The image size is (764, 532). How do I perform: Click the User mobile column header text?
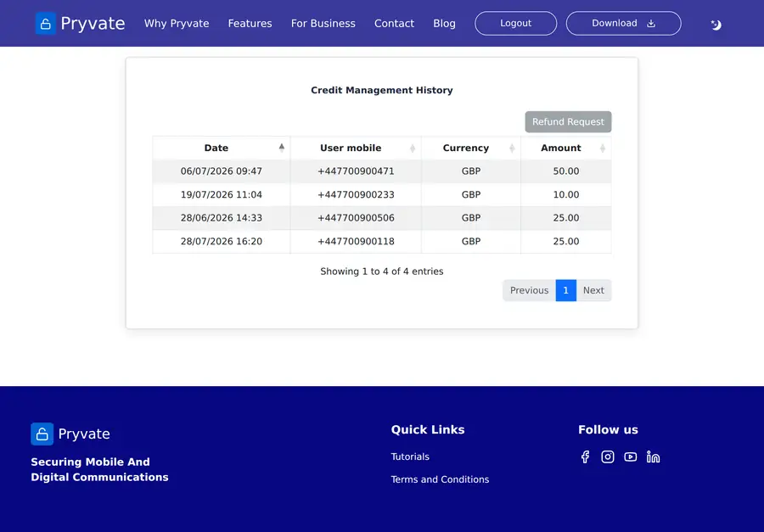pyautogui.click(x=351, y=148)
